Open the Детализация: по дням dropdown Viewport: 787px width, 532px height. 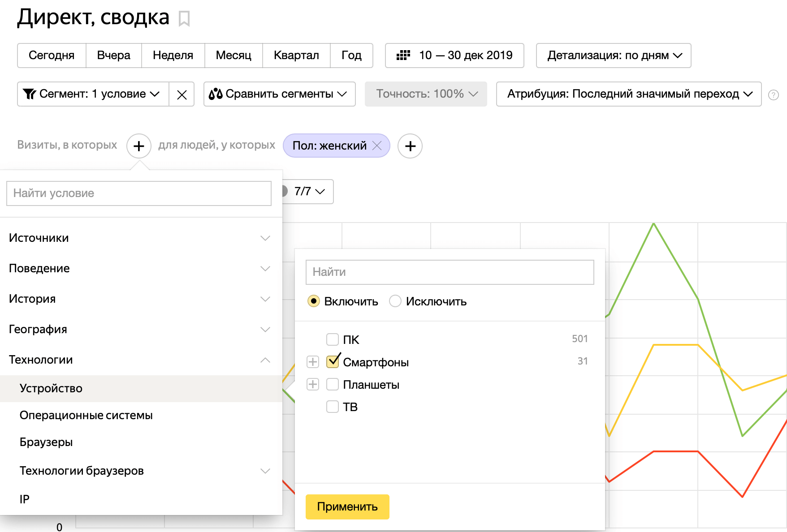(x=613, y=56)
